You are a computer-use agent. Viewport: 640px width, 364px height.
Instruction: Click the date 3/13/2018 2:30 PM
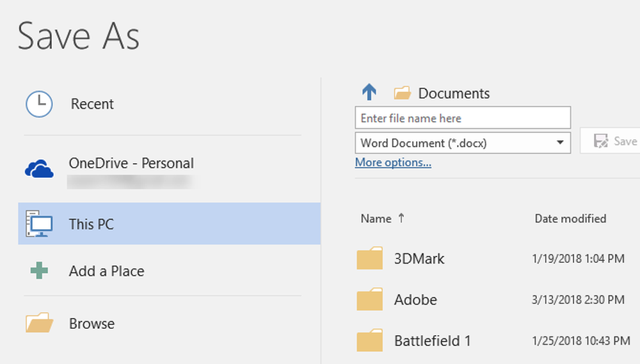[578, 300]
